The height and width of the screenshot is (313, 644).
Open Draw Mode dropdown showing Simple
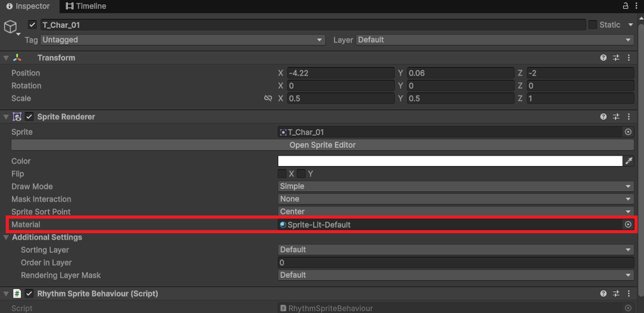(x=456, y=186)
